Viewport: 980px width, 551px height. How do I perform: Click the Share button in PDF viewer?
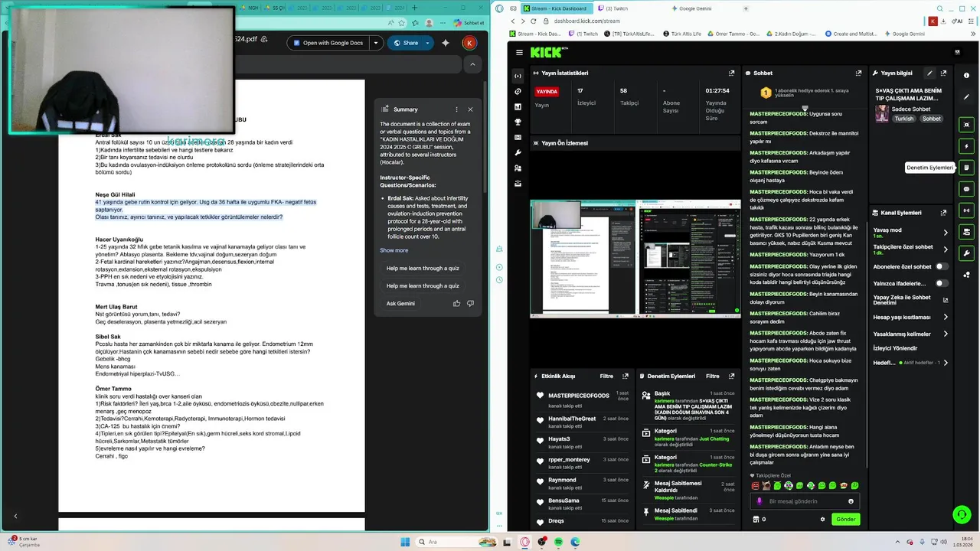[405, 43]
